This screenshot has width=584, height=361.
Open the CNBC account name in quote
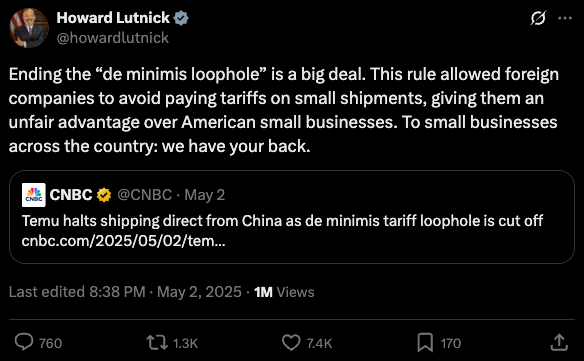(71, 195)
